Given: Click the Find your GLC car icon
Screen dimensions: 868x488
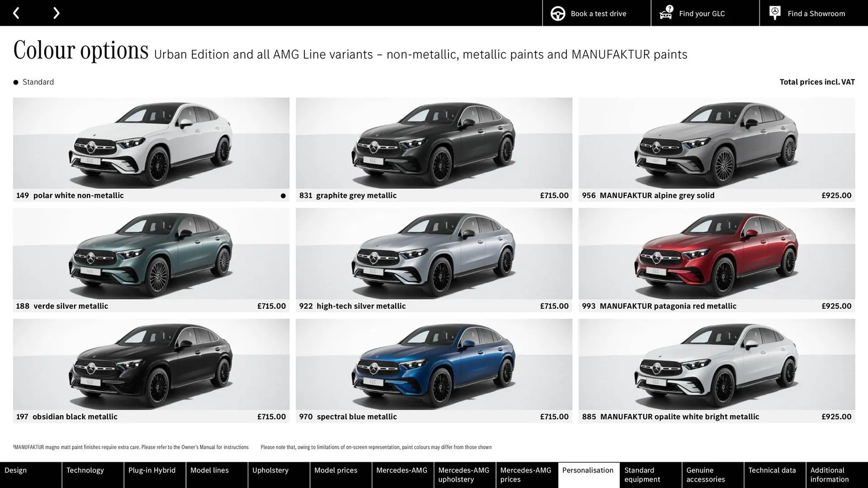Looking at the screenshot, I should (x=665, y=13).
